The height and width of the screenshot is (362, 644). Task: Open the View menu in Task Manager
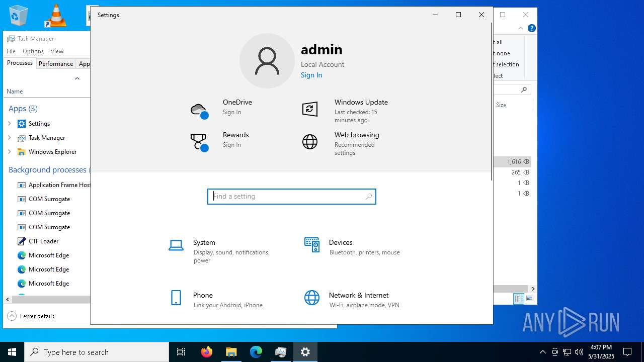[x=57, y=51]
